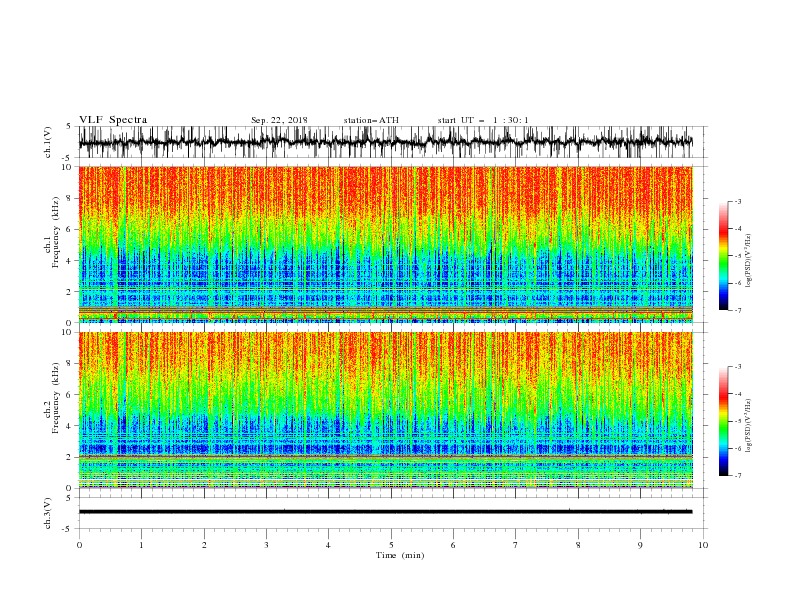Click the time axis tick label '1'

142,545
